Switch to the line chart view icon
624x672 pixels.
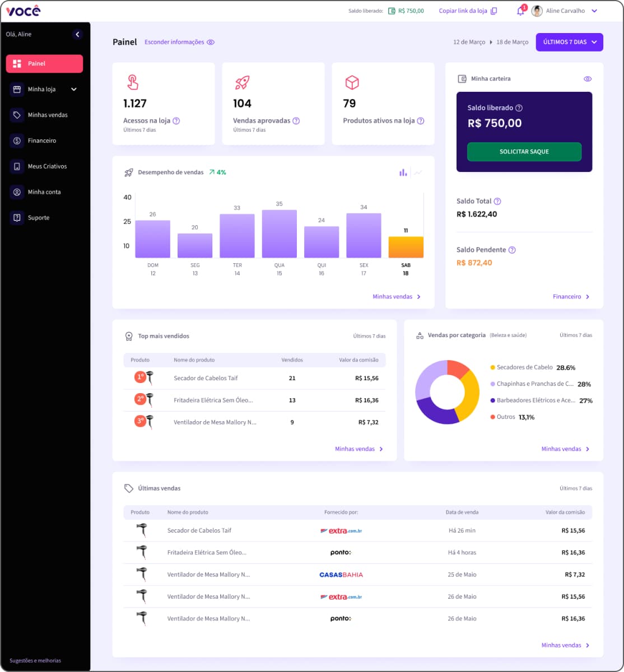[x=418, y=172]
